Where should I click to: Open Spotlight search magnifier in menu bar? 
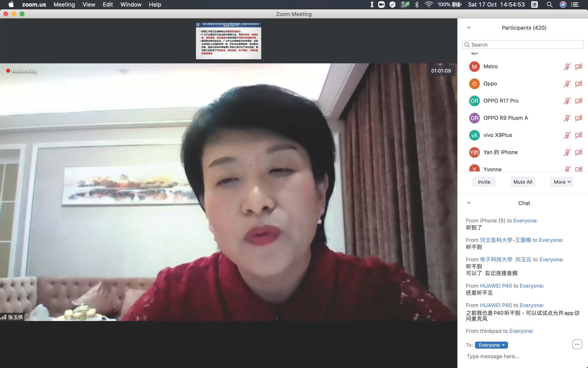click(x=549, y=5)
